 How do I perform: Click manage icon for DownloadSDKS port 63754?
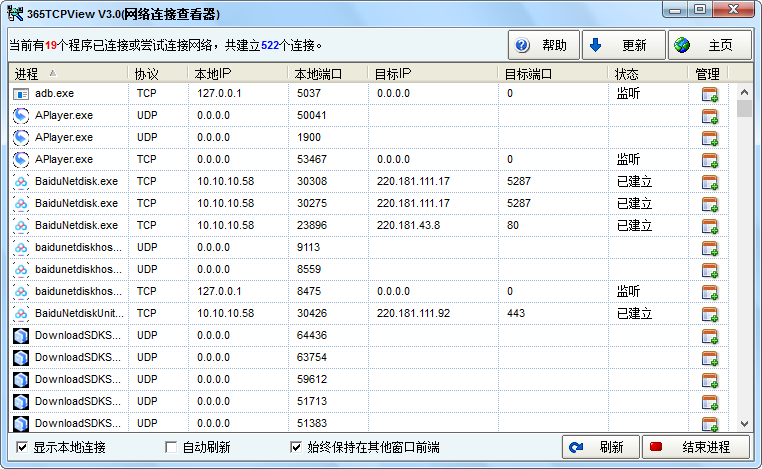coord(710,358)
